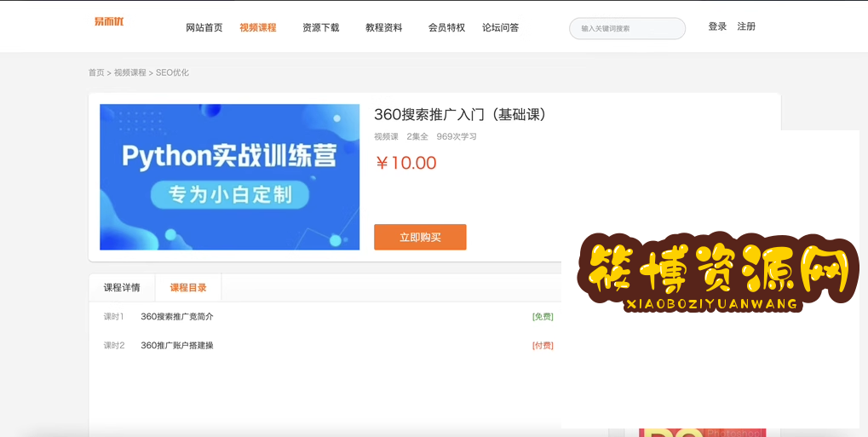Focus the keyword search input field
Screen dimensions: 868x437
[x=627, y=28]
